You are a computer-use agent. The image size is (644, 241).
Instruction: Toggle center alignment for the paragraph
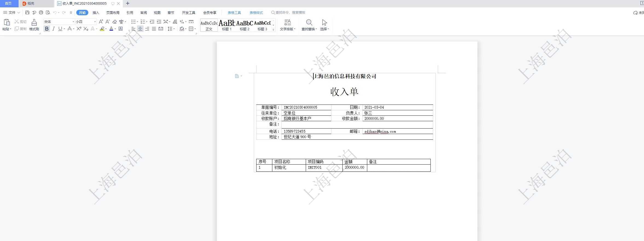[x=140, y=29]
